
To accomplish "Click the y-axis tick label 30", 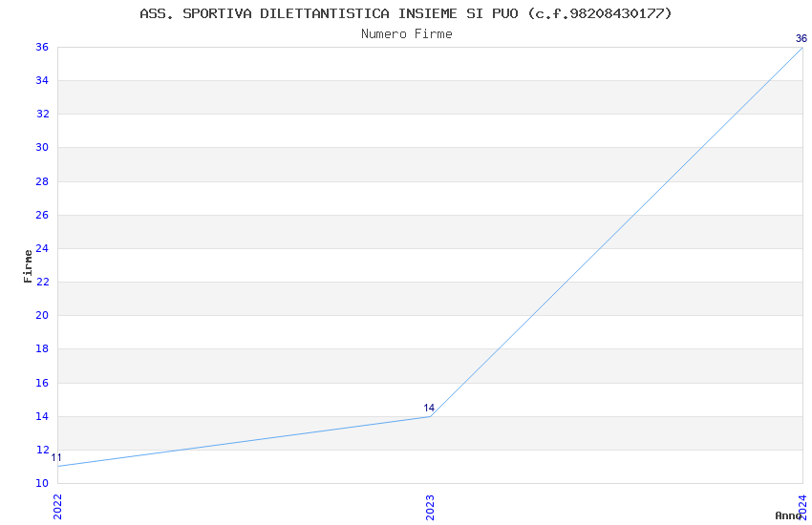I will pos(42,147).
